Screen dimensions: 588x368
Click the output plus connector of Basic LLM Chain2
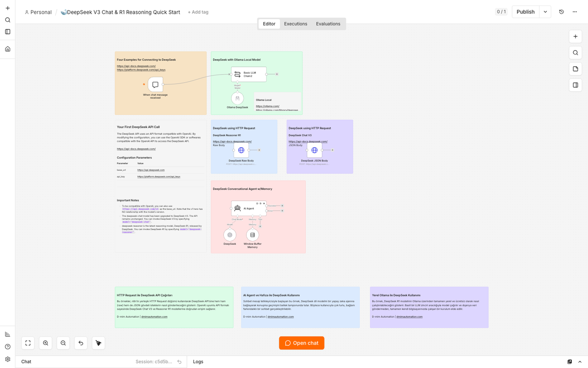pyautogui.click(x=277, y=74)
